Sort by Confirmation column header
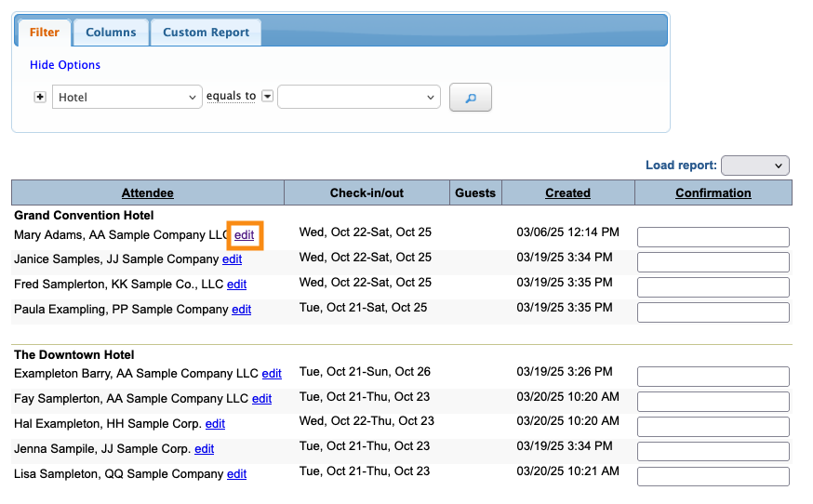Viewport: 813px width, 504px height. (x=713, y=193)
